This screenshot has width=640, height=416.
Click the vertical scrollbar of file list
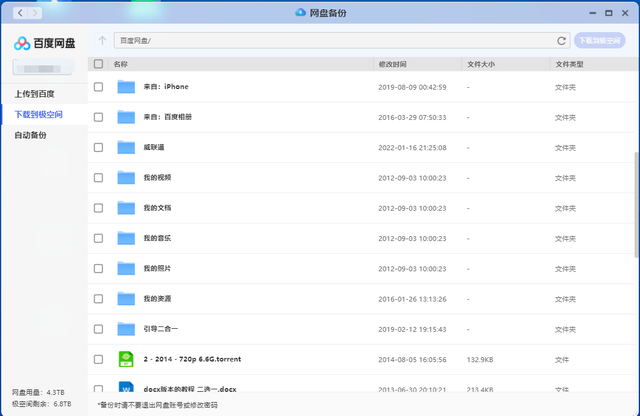(635, 200)
